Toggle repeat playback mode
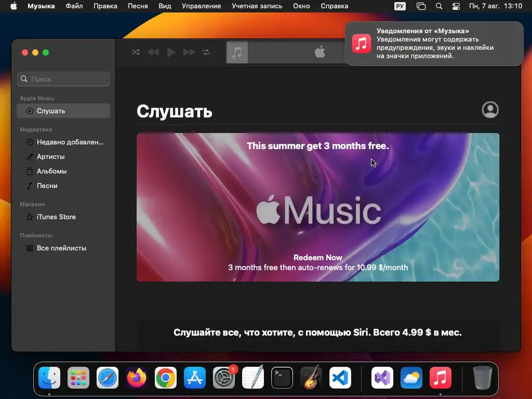Screen dimensions: 532x399 point(206,52)
